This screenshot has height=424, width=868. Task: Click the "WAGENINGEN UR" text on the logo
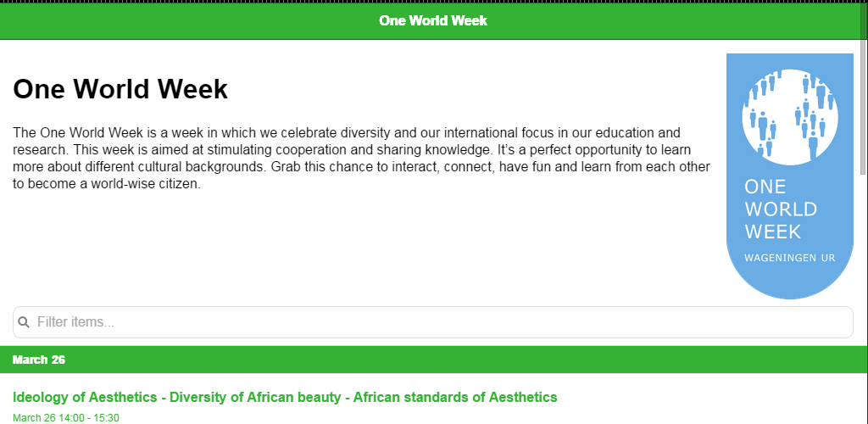(787, 257)
